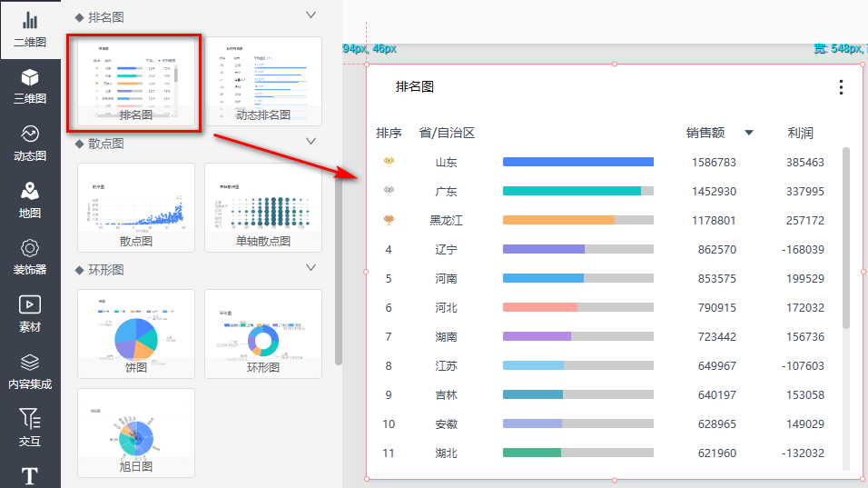Open the 素材 (materials) panel

30,314
